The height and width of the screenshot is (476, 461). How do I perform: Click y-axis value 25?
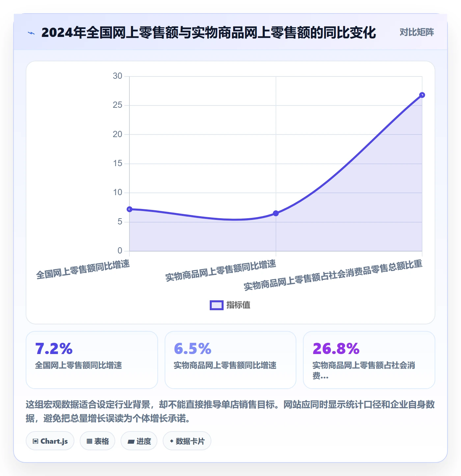coord(118,105)
